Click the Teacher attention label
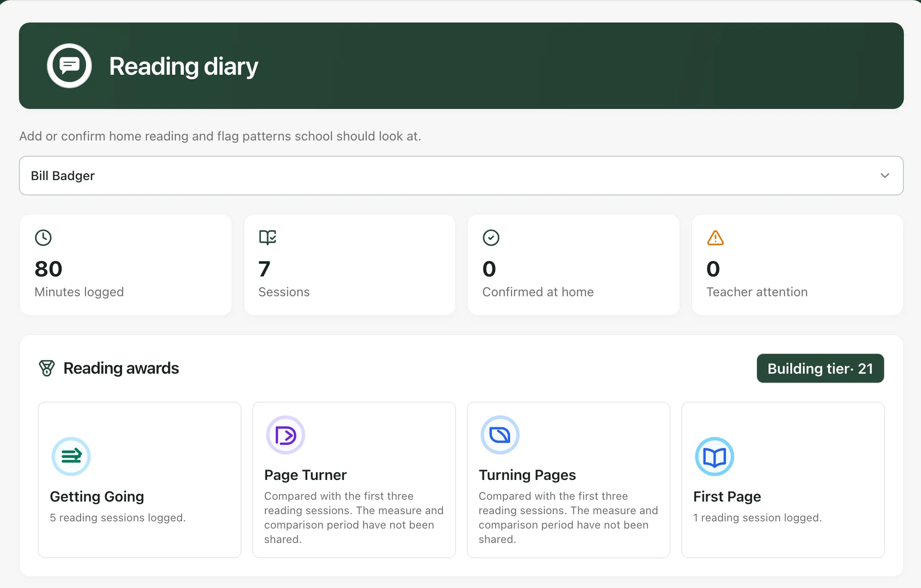Image resolution: width=921 pixels, height=588 pixels. click(x=757, y=292)
